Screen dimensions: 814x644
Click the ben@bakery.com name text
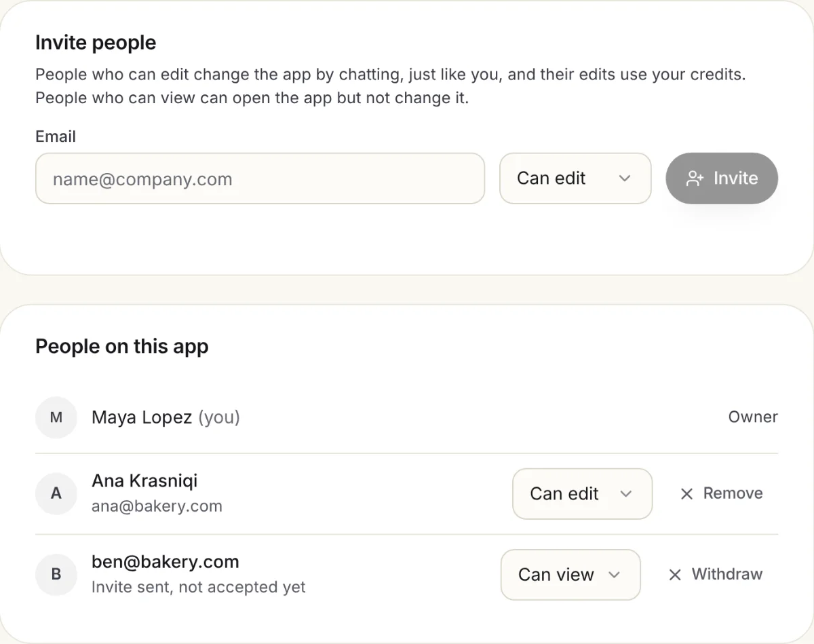(166, 562)
